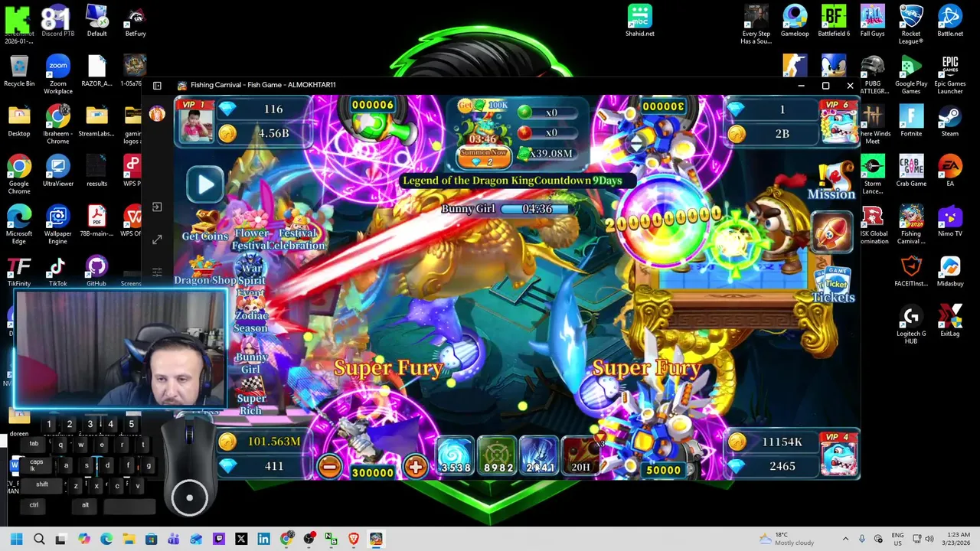Viewport: 980px width, 551px height.
Task: Open Steam desktop shortcut
Action: click(x=950, y=121)
